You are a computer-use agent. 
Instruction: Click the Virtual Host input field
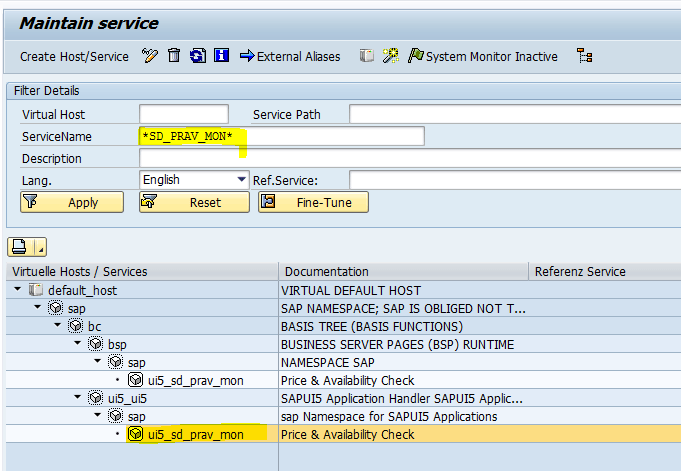click(x=184, y=114)
